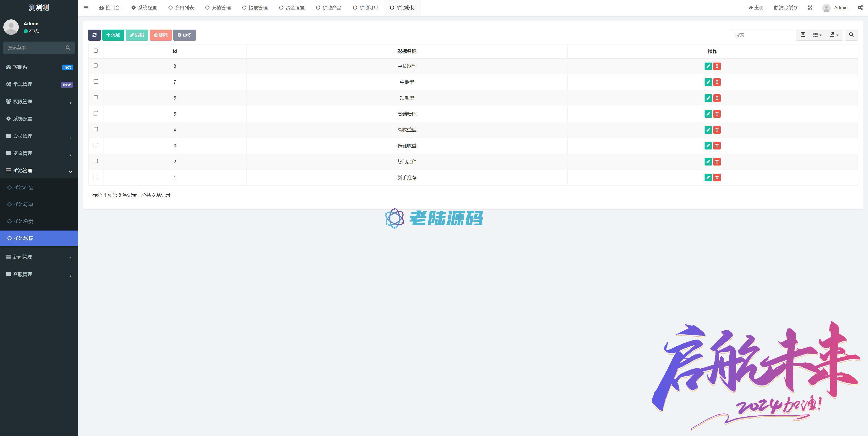This screenshot has width=868, height=436.
Task: Click the table search magnifier button
Action: pyautogui.click(x=851, y=35)
